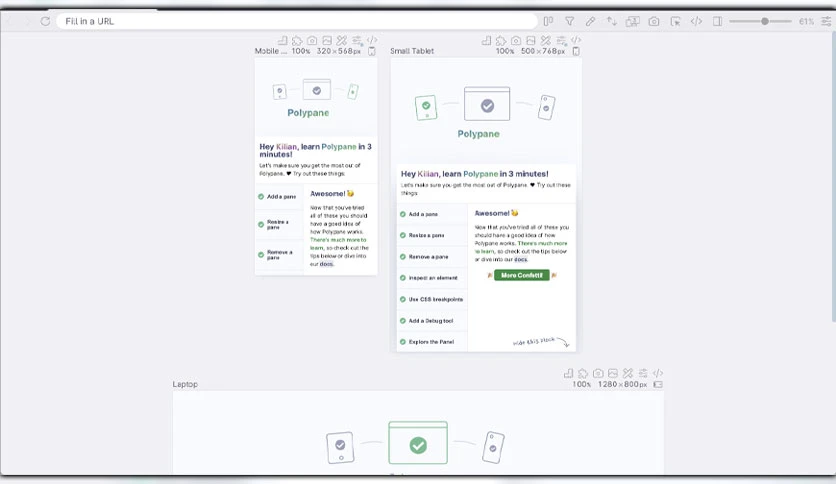Open debug tools icon above Mobile pane
Screen dimensions: 836x484
coord(342,40)
